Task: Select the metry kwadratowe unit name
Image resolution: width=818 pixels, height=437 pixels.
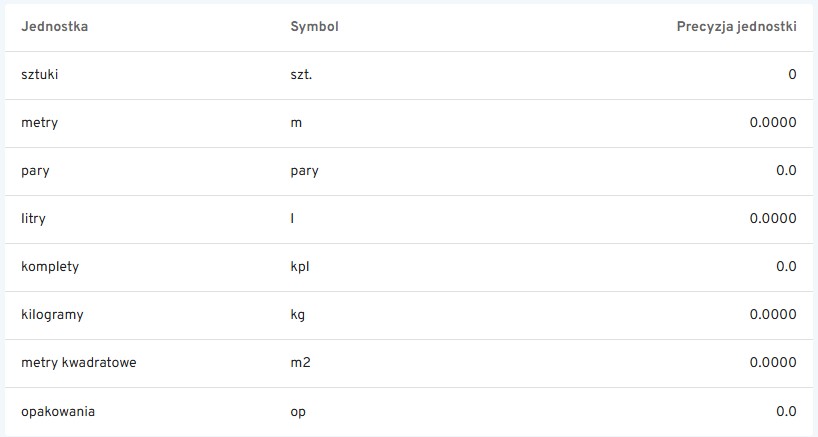Action: [x=78, y=363]
